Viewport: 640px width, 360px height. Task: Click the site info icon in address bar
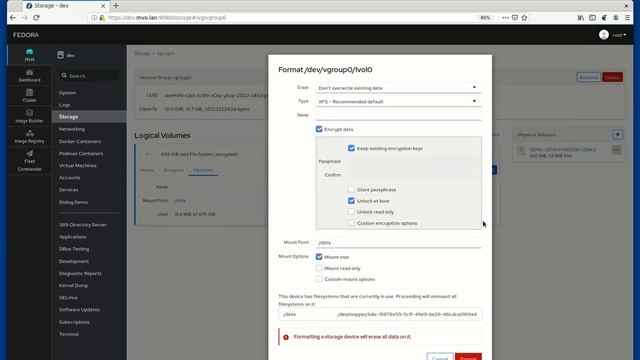click(94, 18)
